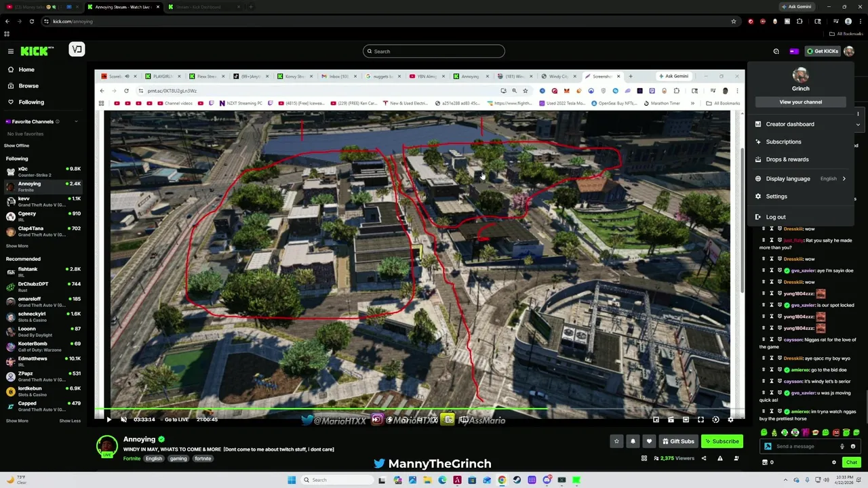This screenshot has height=488, width=868.
Task: Collapse the Favorite Channels section
Action: 76,121
